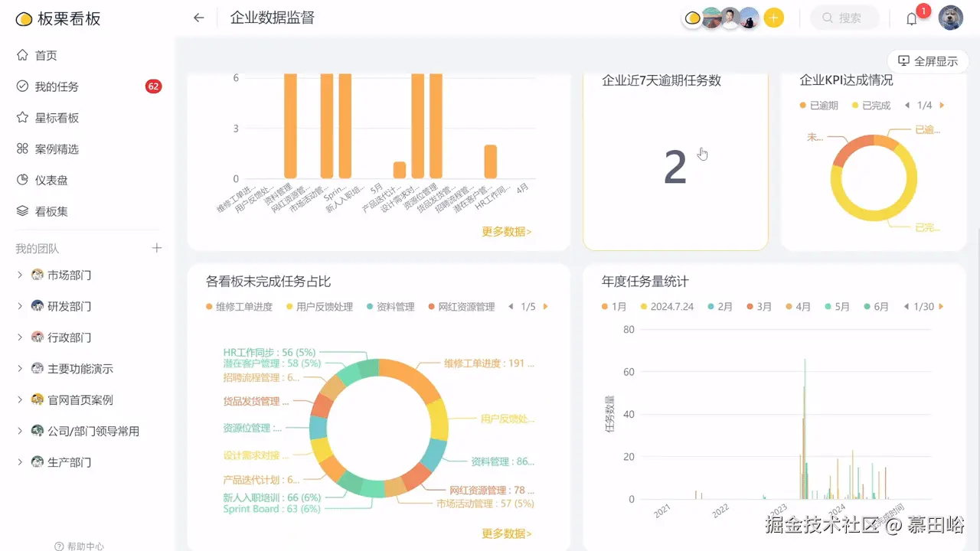Click the 企业KPI达成情况 donut ring
980x551 pixels.
[874, 178]
